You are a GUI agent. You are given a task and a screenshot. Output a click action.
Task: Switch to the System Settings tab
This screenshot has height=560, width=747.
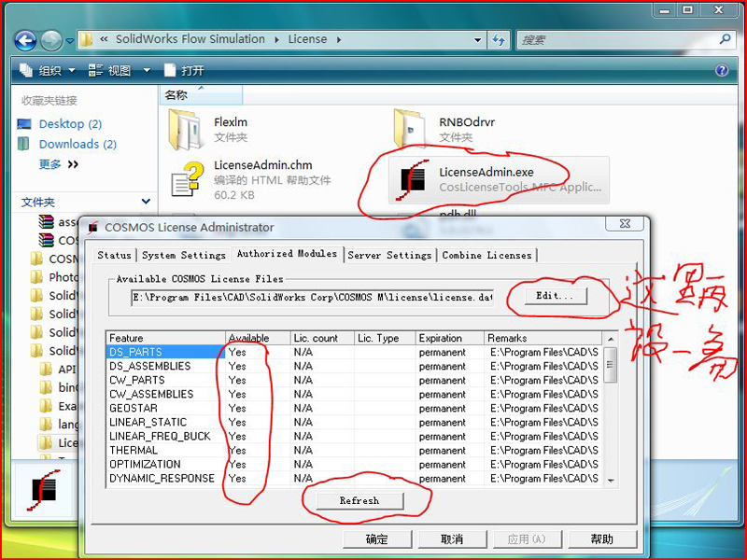tap(183, 255)
